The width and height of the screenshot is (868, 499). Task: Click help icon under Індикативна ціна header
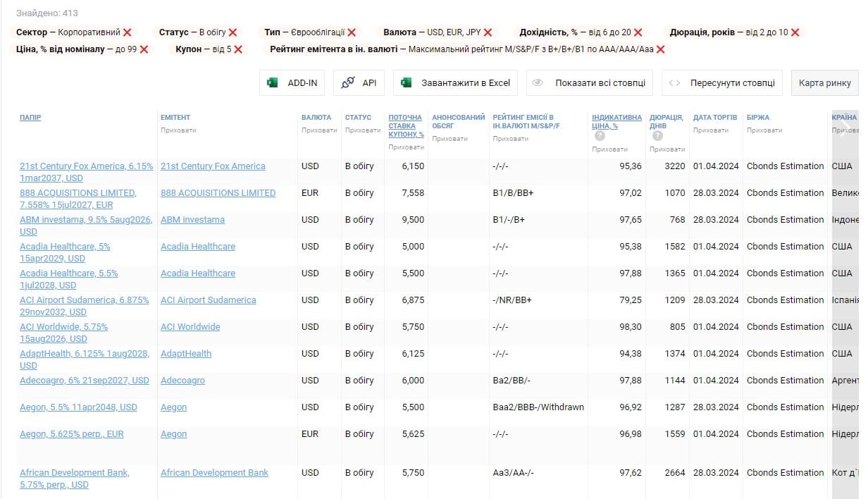click(600, 136)
